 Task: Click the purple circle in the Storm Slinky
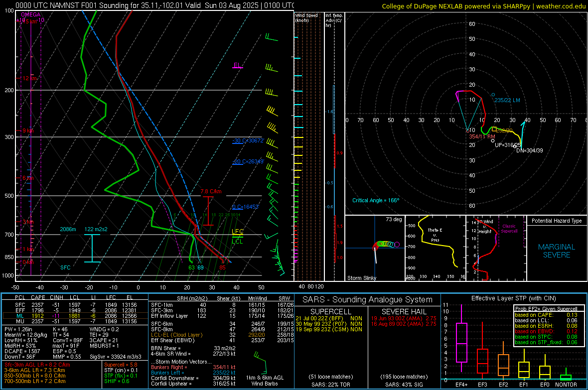coord(397,245)
